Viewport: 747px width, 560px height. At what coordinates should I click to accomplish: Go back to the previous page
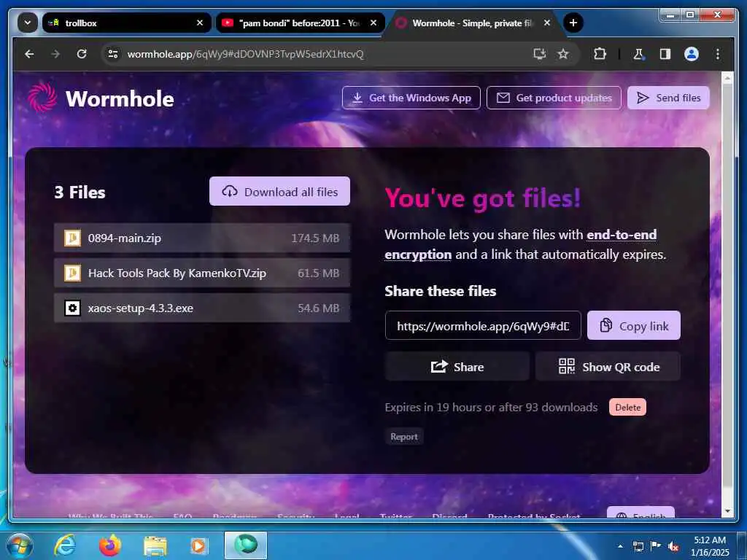click(x=29, y=54)
